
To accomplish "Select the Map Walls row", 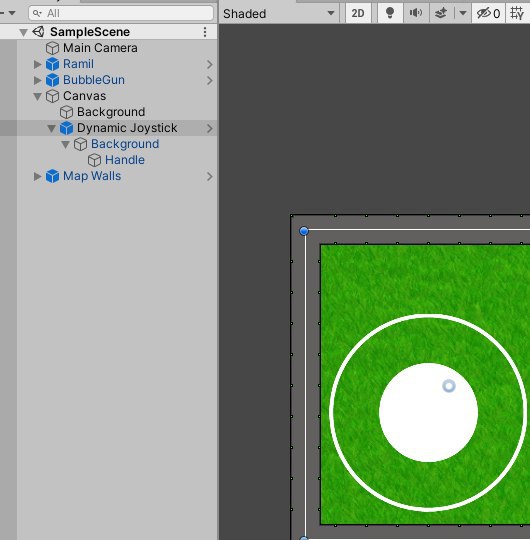I will (108, 176).
